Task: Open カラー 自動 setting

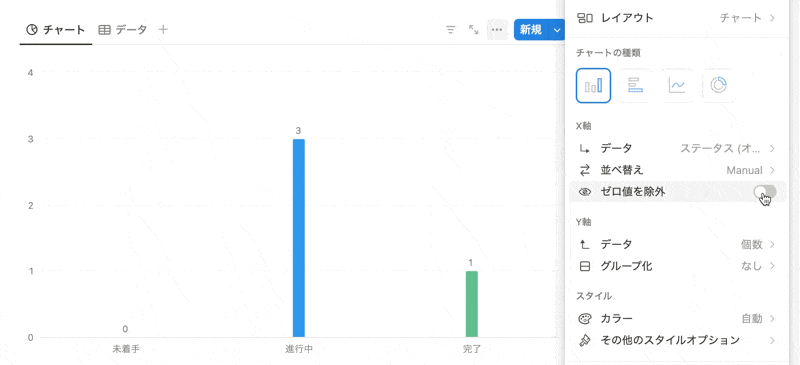Action: pos(677,319)
